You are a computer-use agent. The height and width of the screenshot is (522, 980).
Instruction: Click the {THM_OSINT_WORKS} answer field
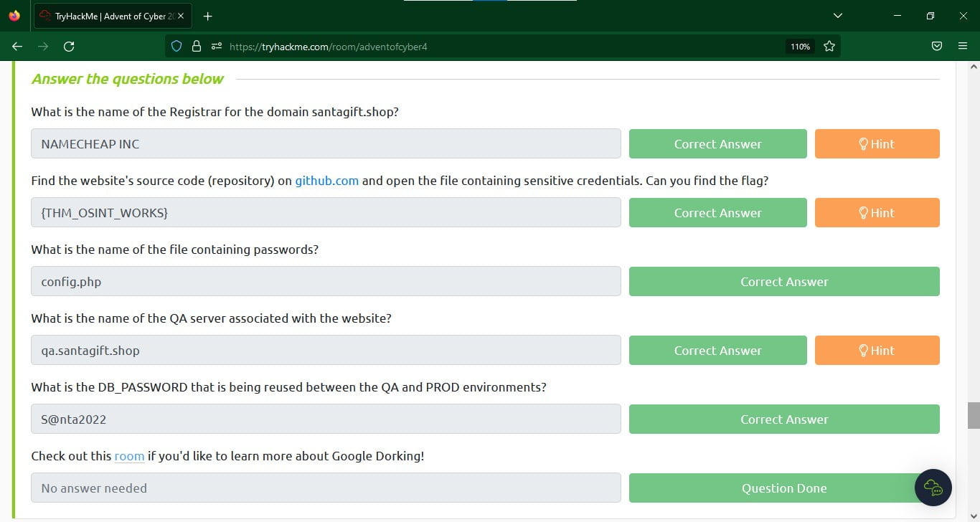pos(326,212)
